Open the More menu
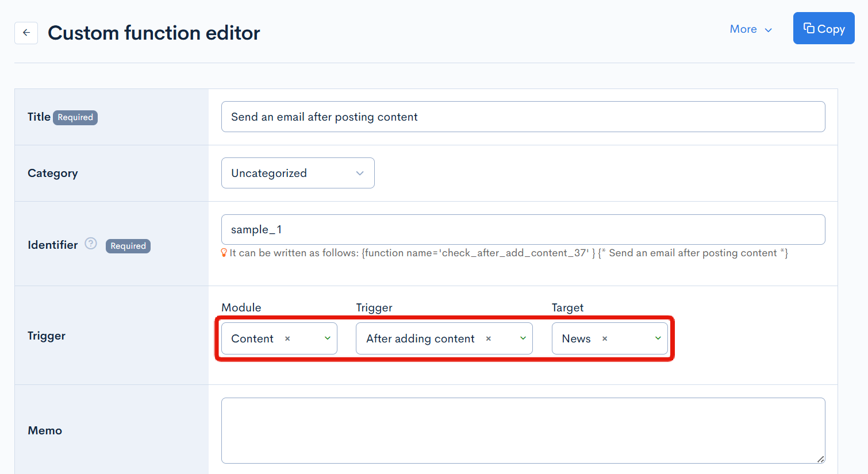Viewport: 868px width, 474px height. pos(750,29)
